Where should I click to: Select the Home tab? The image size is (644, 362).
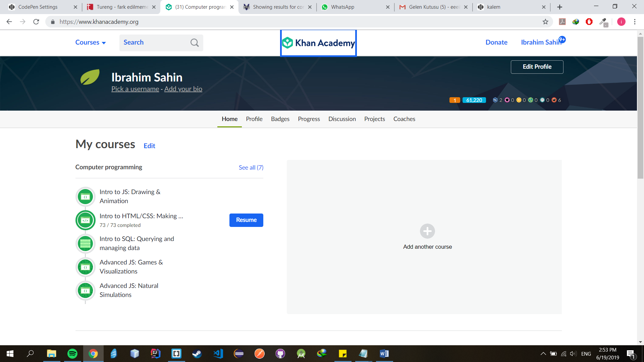[229, 119]
